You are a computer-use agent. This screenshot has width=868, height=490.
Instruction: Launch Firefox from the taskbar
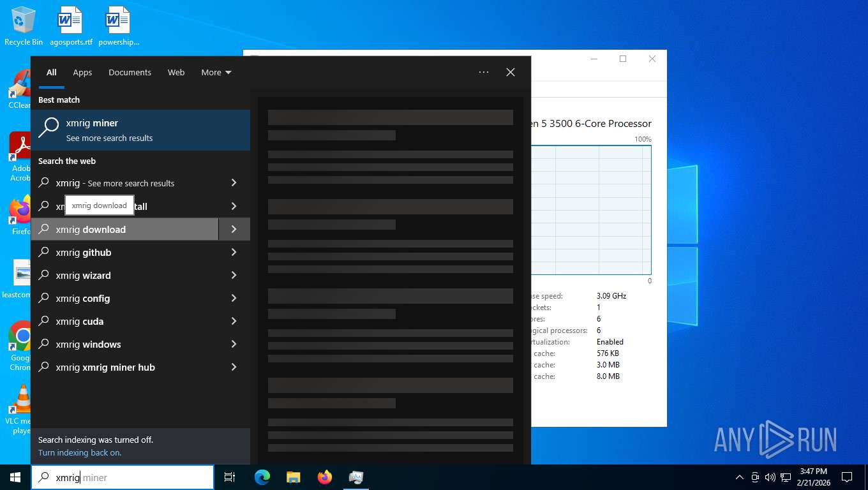point(325,477)
